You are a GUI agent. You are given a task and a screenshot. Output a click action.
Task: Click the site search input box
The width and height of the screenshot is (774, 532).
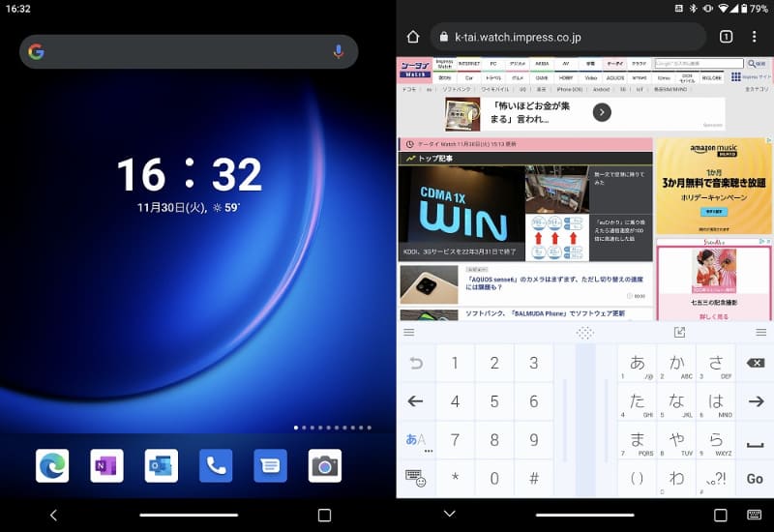[699, 64]
